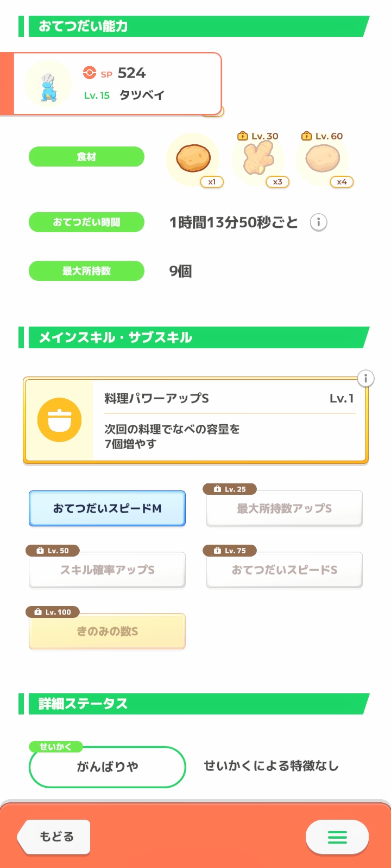The width and height of the screenshot is (391, 868).
Task: Tap the locked 最大所持数アップS sub skill
Action: [284, 508]
